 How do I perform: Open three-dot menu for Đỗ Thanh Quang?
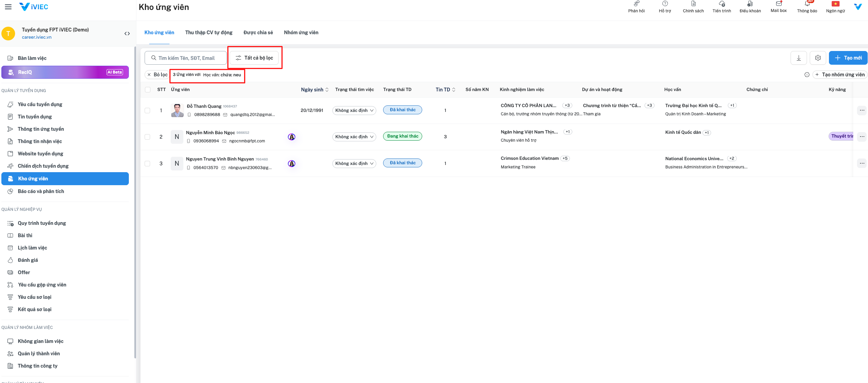[x=862, y=110]
